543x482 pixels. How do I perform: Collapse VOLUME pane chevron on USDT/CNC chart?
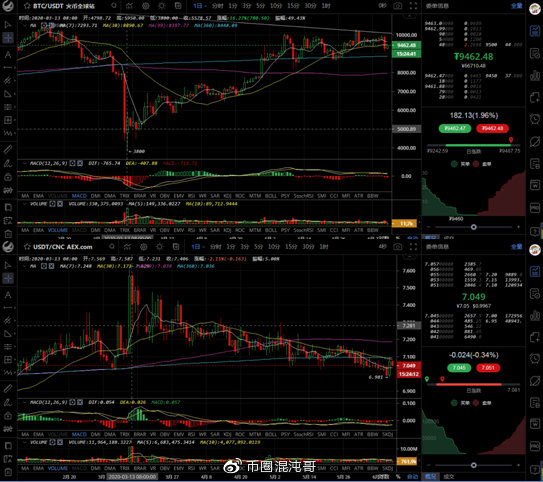(x=25, y=443)
